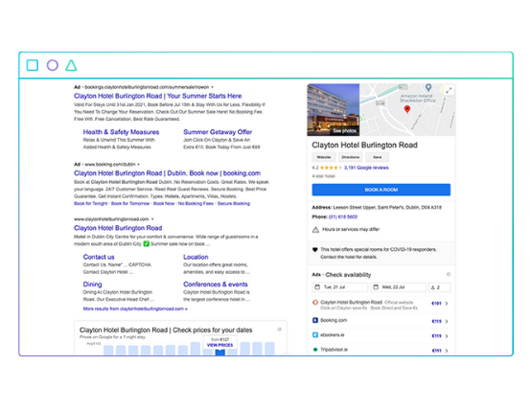Open the Health & Safety Measures sitelink

pos(121,132)
